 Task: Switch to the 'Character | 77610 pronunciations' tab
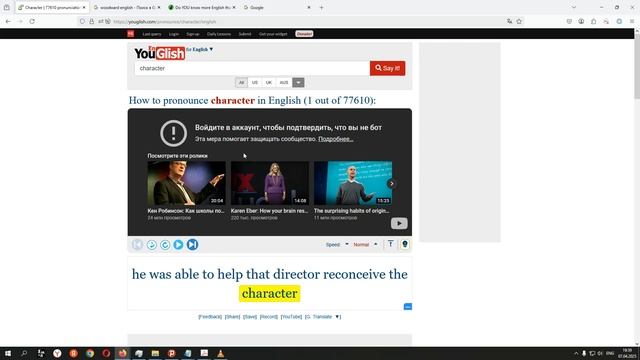[x=52, y=7]
